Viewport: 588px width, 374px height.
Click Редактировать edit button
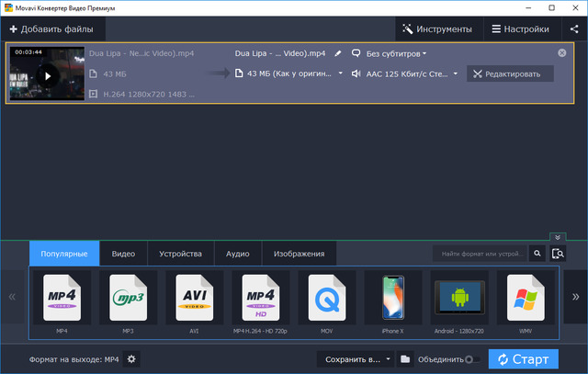[510, 73]
